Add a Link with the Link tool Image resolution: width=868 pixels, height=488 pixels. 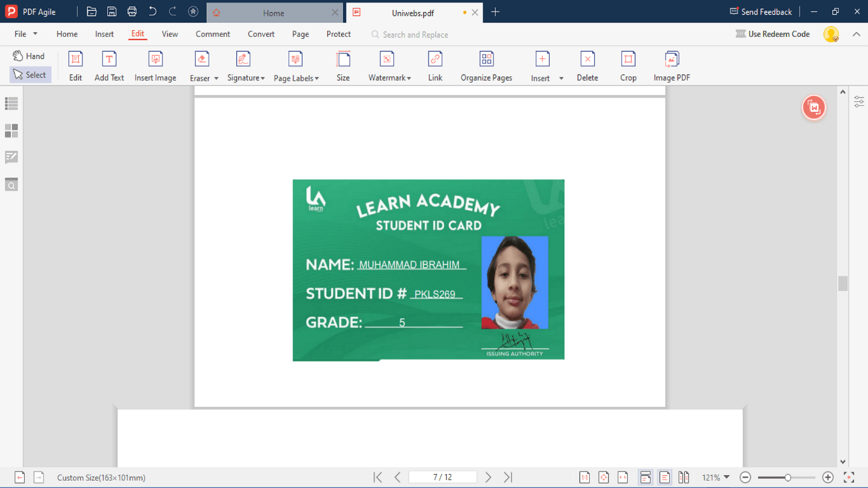pyautogui.click(x=435, y=66)
